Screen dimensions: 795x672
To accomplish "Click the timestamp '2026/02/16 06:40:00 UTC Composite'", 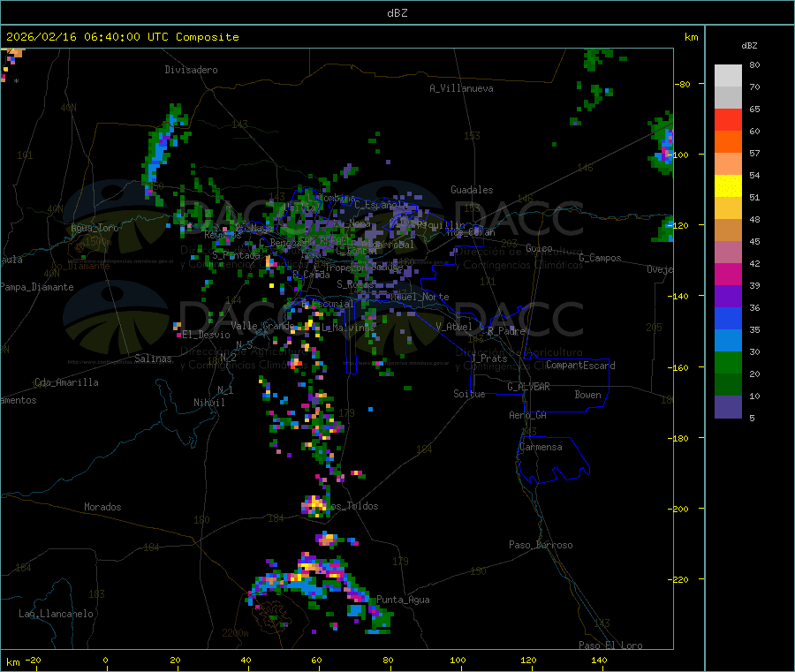I will pyautogui.click(x=122, y=37).
